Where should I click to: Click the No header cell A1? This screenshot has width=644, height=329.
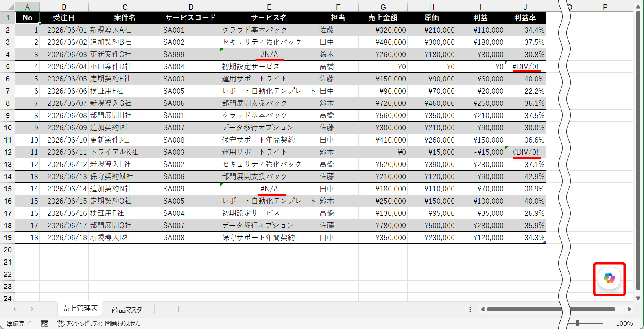(x=27, y=18)
